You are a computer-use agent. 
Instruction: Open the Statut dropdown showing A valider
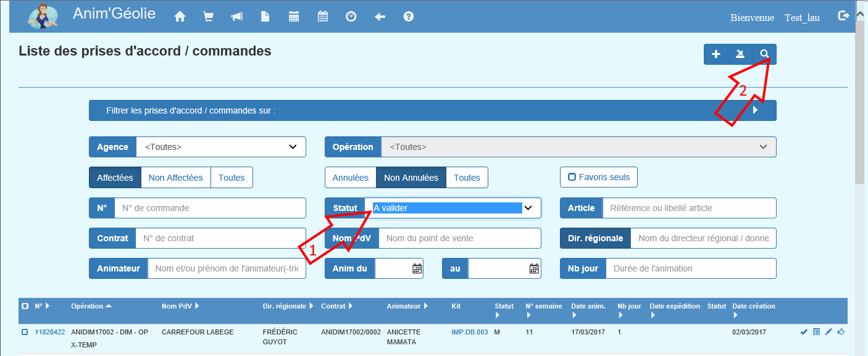(x=452, y=208)
